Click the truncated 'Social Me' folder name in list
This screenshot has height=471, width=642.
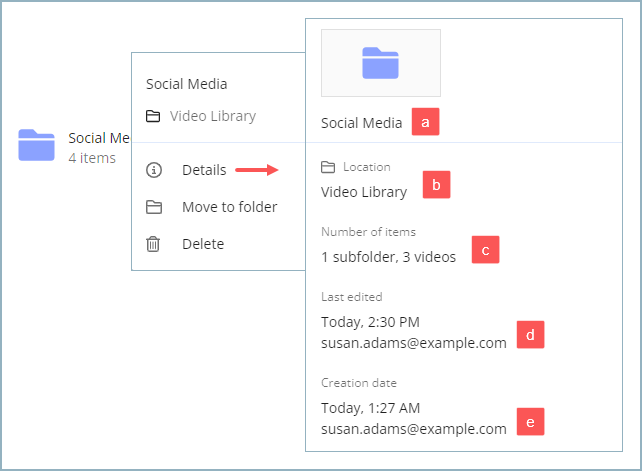(x=99, y=138)
